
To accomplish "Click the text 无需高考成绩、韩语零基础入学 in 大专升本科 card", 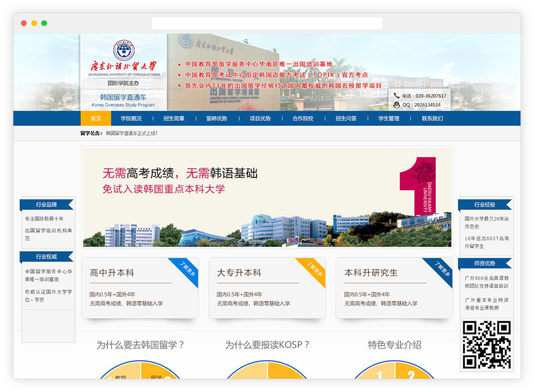I will coord(254,303).
